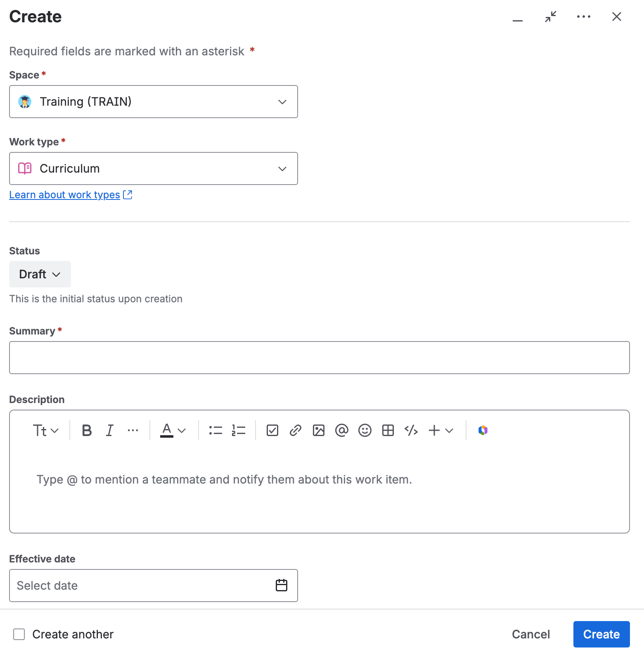Viewport: 644px width, 664px height.
Task: Open the Draft status dropdown
Action: pos(40,274)
